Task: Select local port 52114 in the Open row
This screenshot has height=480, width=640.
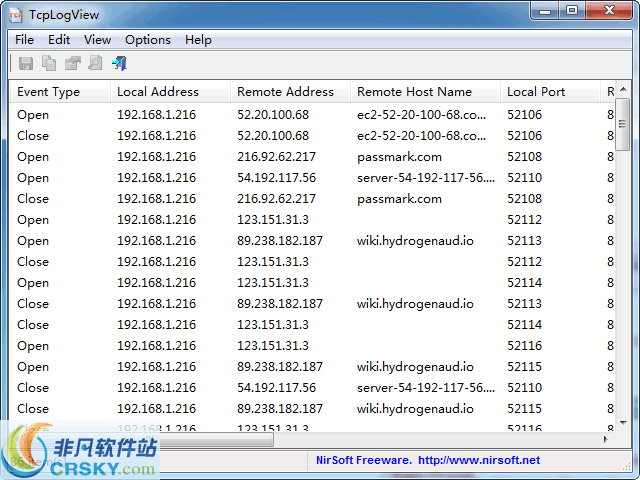Action: pos(524,282)
